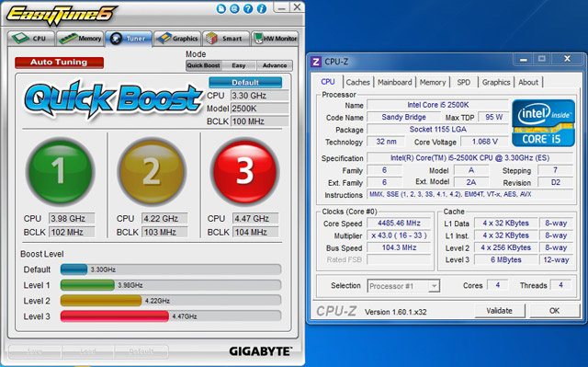Open the CPU-Z Mainboard tab
588x367 pixels.
tap(394, 82)
